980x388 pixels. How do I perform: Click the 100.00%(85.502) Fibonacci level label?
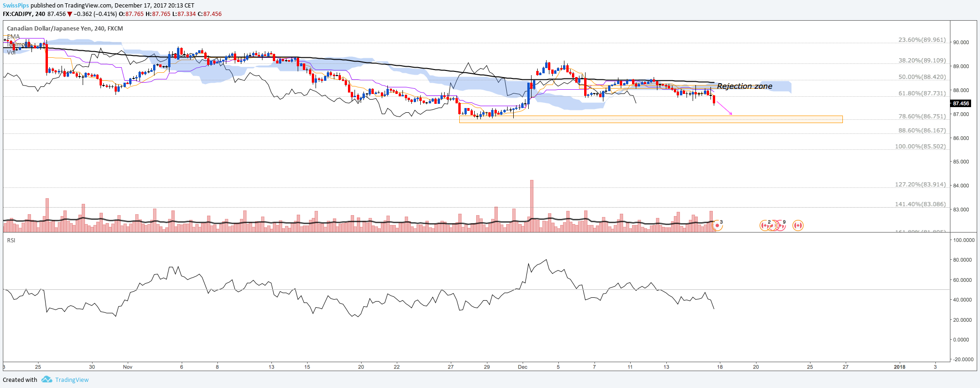tap(920, 147)
